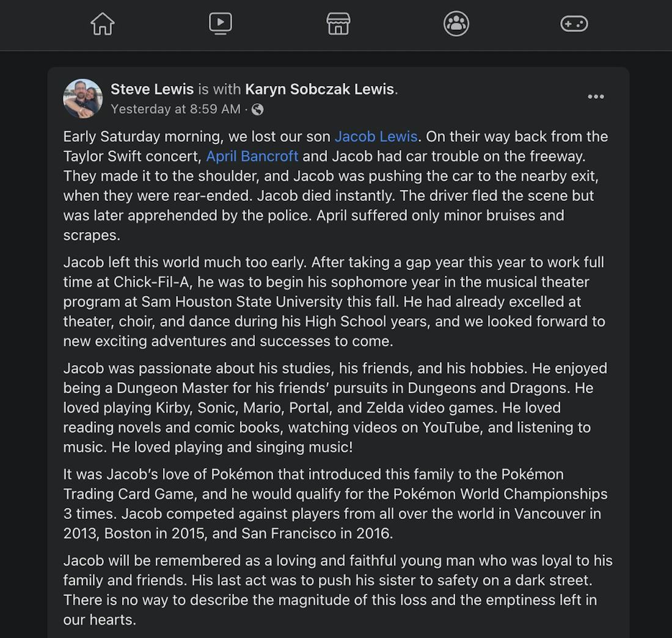
Task: Open Steve Lewis's profile from post header
Action: click(x=152, y=89)
